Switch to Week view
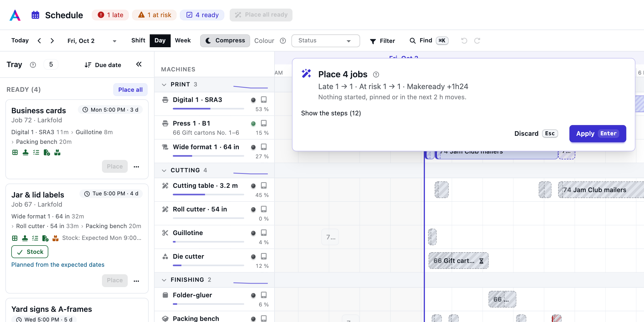This screenshot has width=644, height=322. tap(183, 41)
